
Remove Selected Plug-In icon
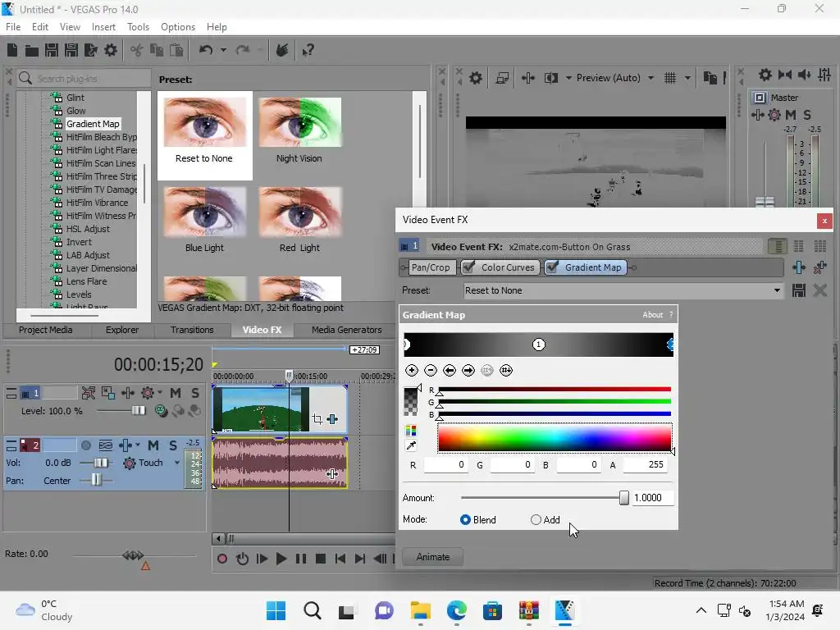pos(820,267)
